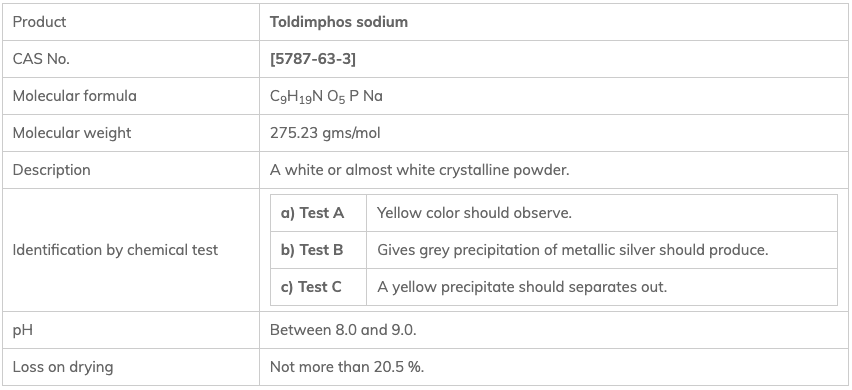Image resolution: width=852 pixels, height=390 pixels.
Task: Select the Toldimphos sodium product name
Action: point(339,22)
